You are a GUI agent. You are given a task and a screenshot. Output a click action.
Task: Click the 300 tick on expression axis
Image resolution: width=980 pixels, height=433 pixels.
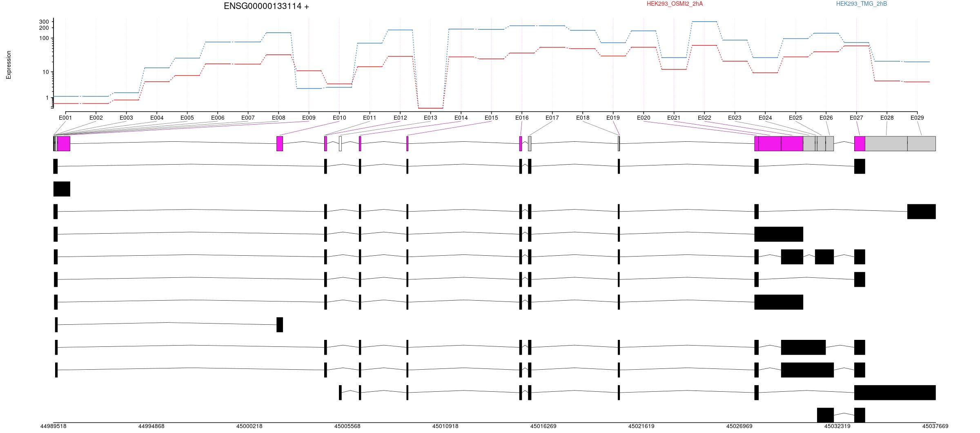click(44, 22)
